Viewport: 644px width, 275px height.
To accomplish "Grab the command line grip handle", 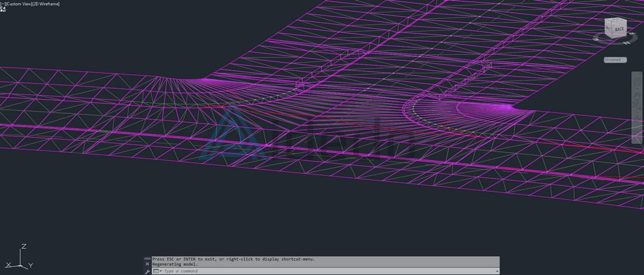I will [x=148, y=259].
